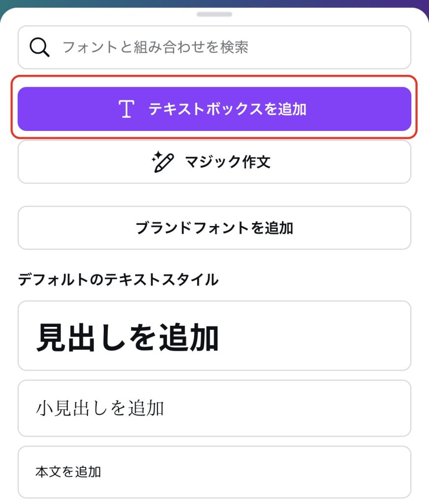Image resolution: width=429 pixels, height=504 pixels.
Task: Select the large bold heading style card
Action: point(214,336)
